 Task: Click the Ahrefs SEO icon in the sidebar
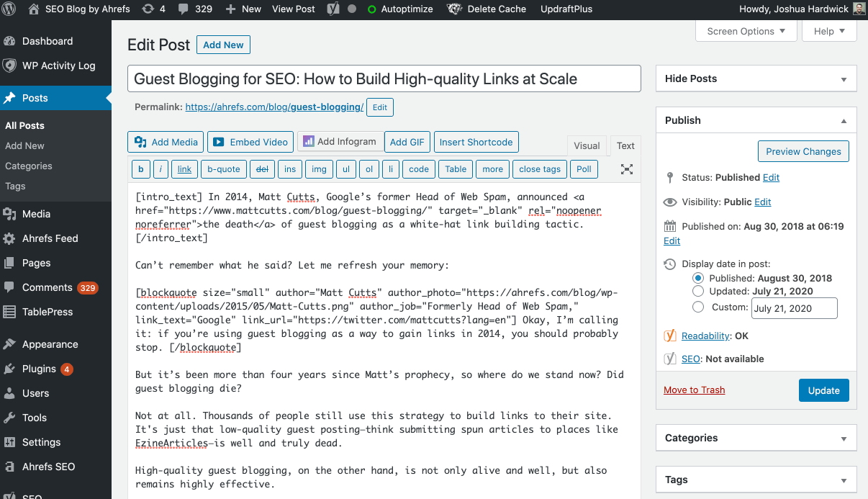(x=10, y=466)
